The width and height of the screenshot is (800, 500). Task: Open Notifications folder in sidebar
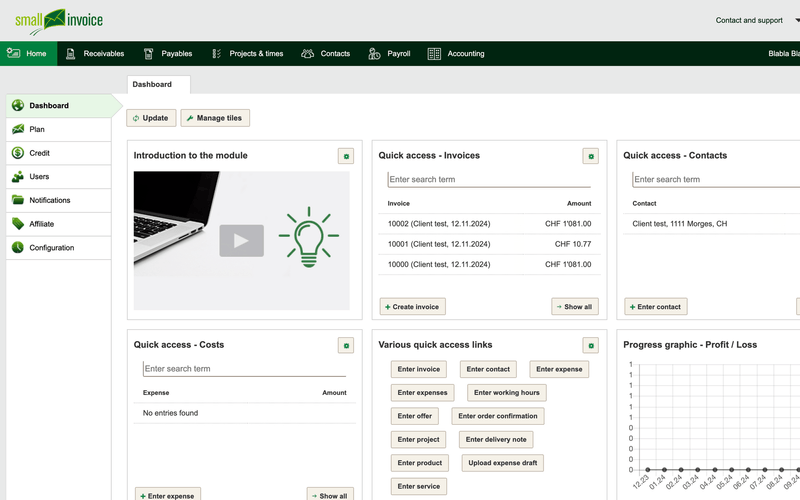point(49,200)
